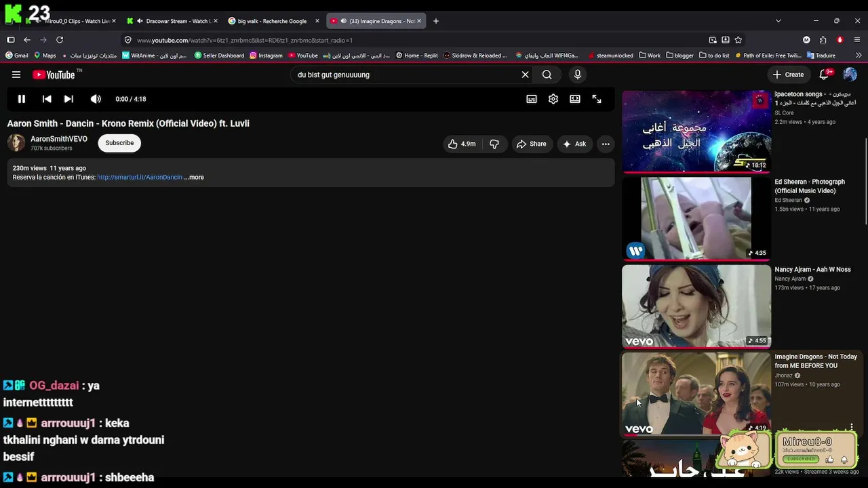Click the Ed Sheeran - Photograph video title
Viewport: 868px width, 488px height.
[810, 186]
